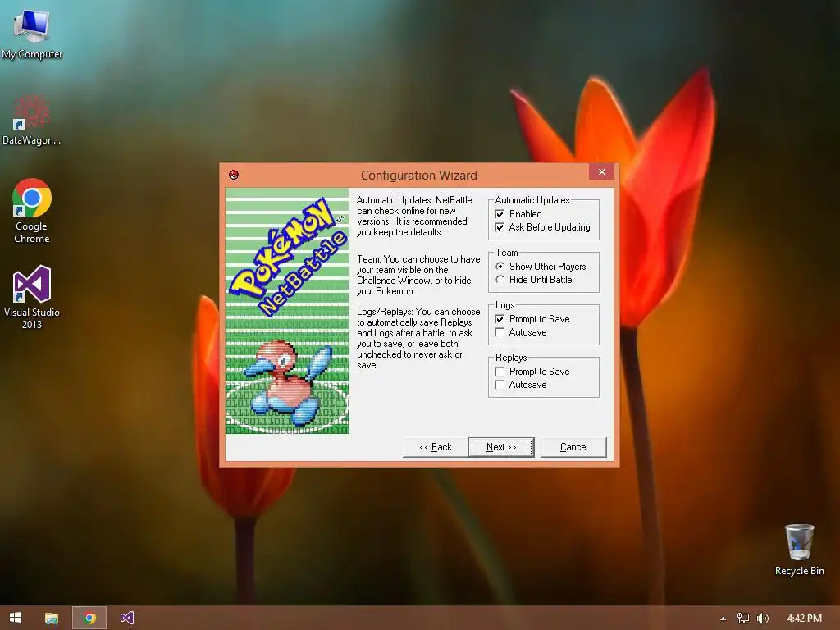Viewport: 840px width, 630px height.
Task: Select the DataWagon desktop shortcut
Action: [x=32, y=120]
